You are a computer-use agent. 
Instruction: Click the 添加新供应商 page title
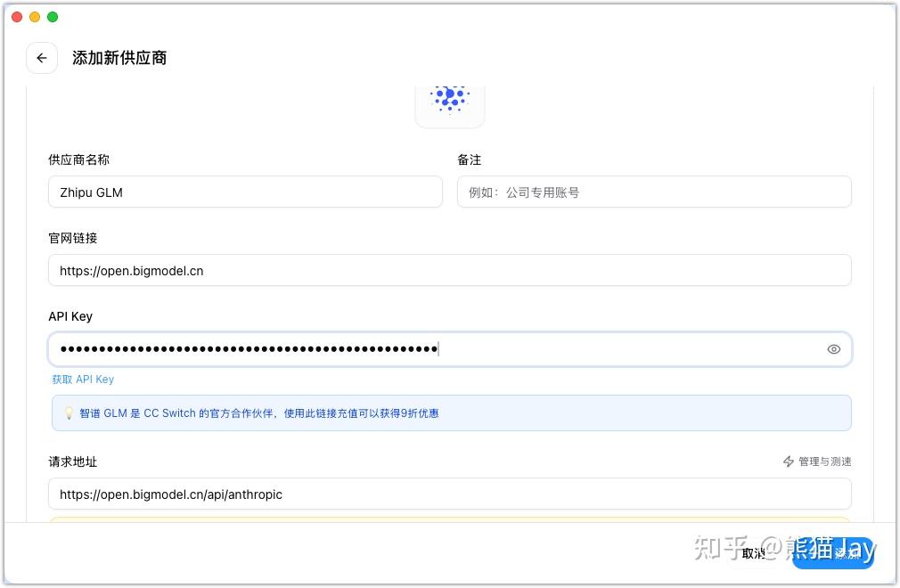(119, 58)
